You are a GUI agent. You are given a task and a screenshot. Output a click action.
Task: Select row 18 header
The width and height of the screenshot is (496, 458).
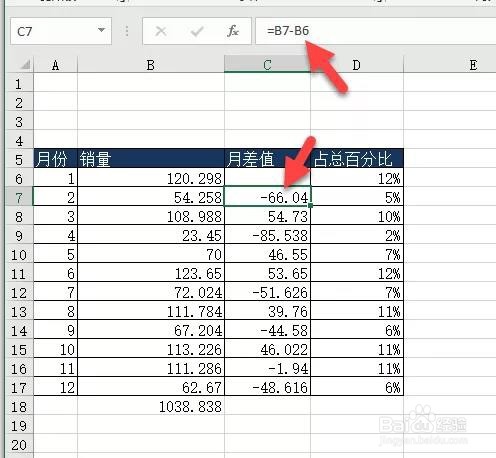pyautogui.click(x=19, y=406)
